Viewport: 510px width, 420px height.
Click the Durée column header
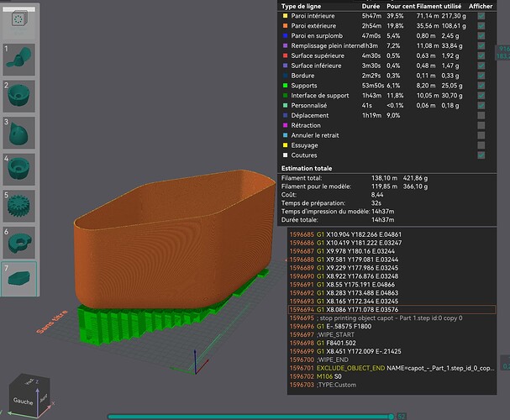371,6
